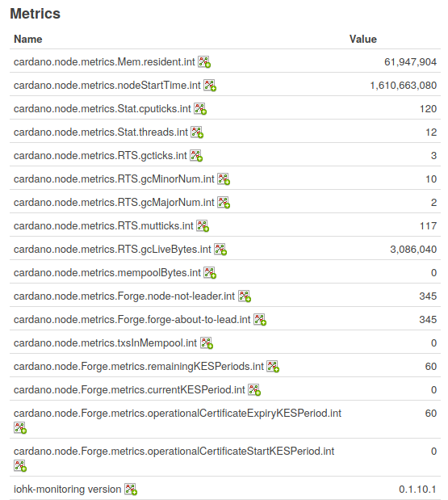Open graph icon next to nodeStartTime.int
Viewport: 448px width, 500px height.
(x=210, y=86)
